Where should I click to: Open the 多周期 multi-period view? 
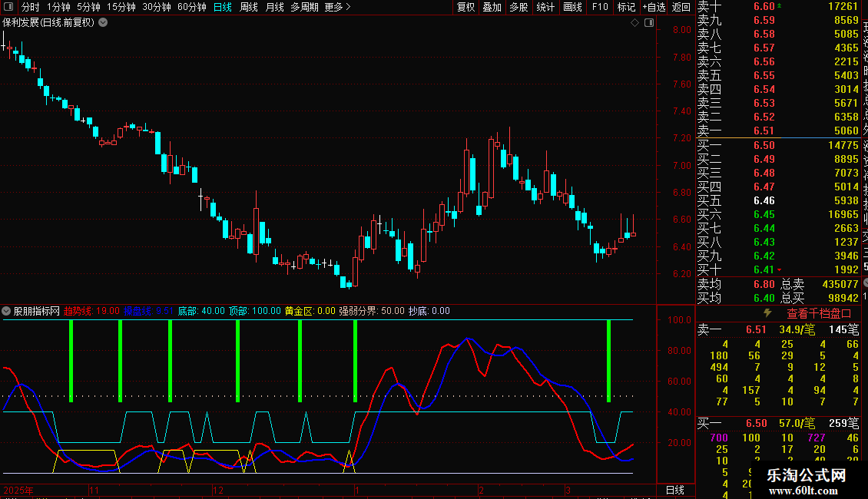[304, 7]
